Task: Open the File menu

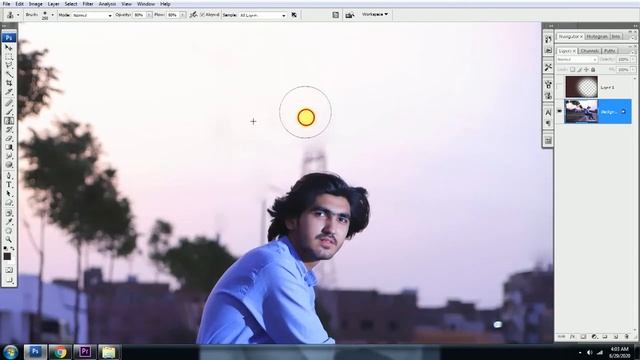Action: (x=7, y=4)
